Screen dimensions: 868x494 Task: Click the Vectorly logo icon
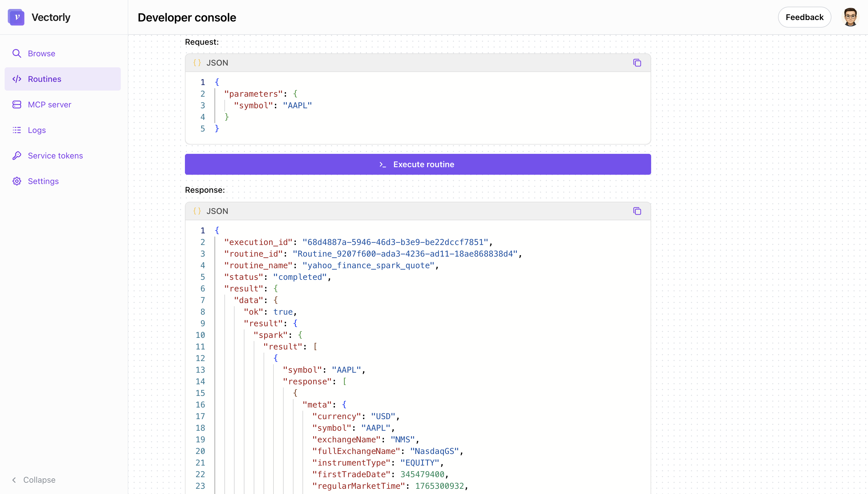click(x=16, y=17)
